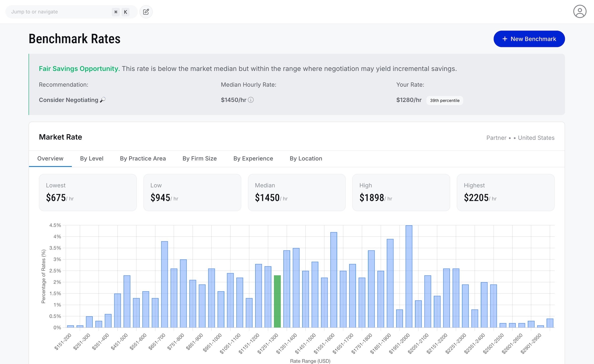The height and width of the screenshot is (364, 594).
Task: Click the compose pencil icon beside search bar
Action: pos(146,12)
